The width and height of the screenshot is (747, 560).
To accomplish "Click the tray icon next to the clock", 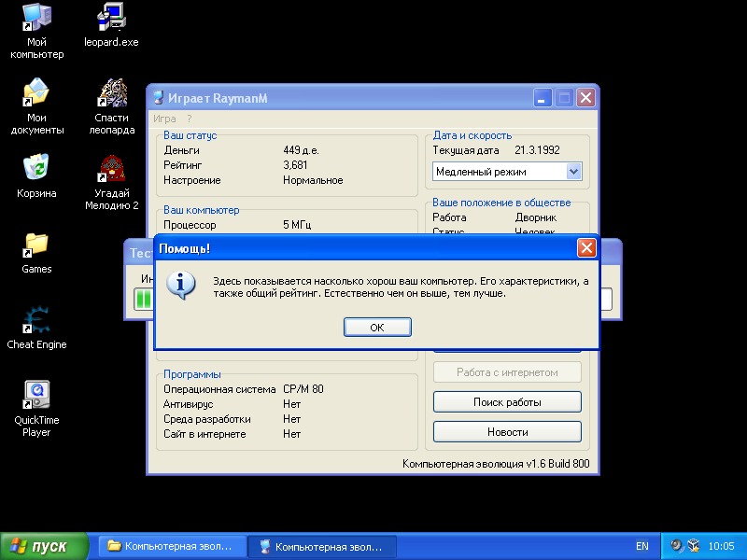I will [x=694, y=546].
